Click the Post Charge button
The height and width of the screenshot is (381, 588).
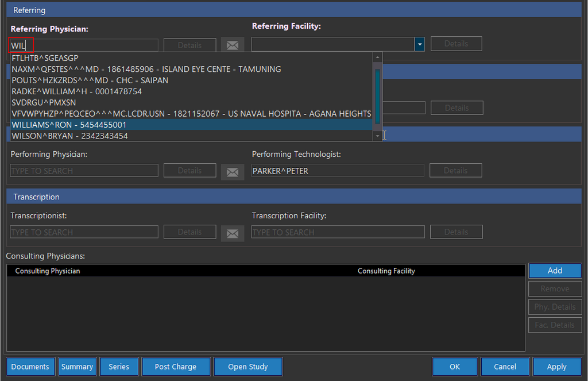pyautogui.click(x=175, y=367)
